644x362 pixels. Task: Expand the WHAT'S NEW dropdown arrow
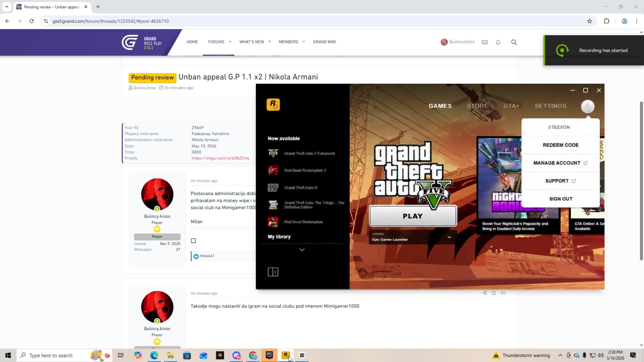point(269,42)
